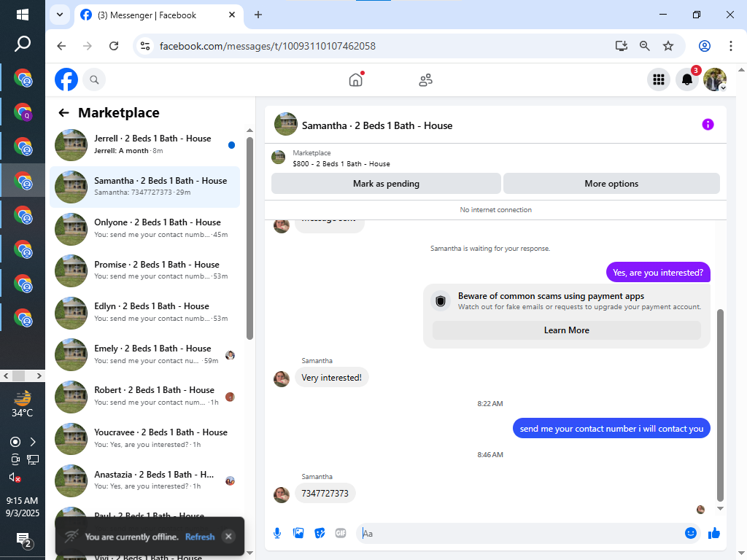The image size is (747, 560).
Task: Open the Windows Start menu
Action: pos(23,15)
